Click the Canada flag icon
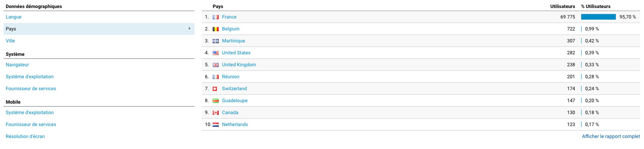644x149 pixels. [215, 113]
